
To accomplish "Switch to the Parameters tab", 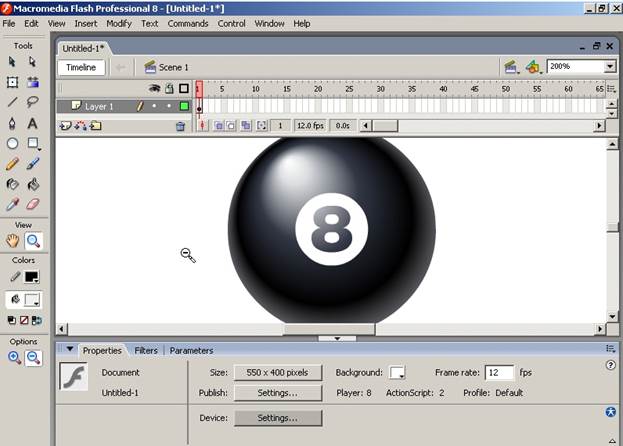I will point(191,351).
